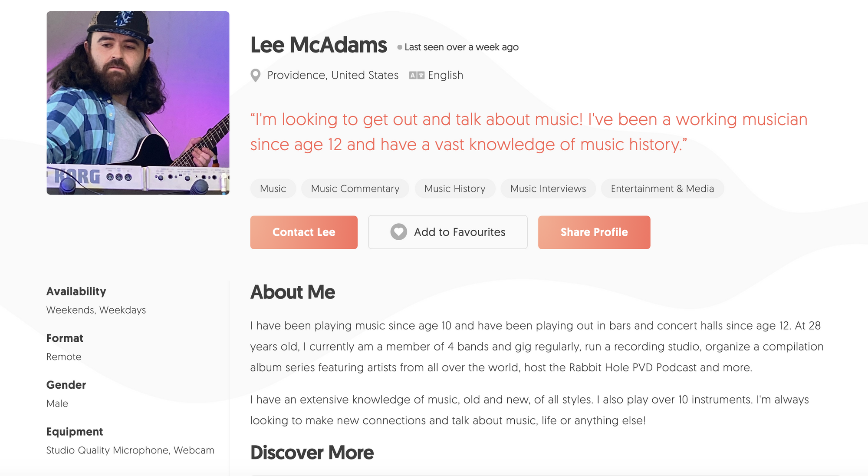The height and width of the screenshot is (476, 868).
Task: Click the location pin icon beside Providence
Action: click(x=255, y=75)
